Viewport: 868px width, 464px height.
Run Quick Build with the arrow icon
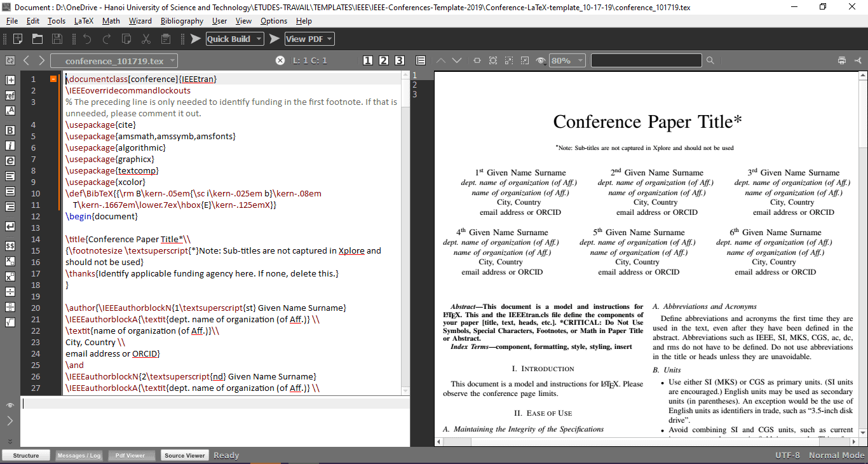coord(196,39)
